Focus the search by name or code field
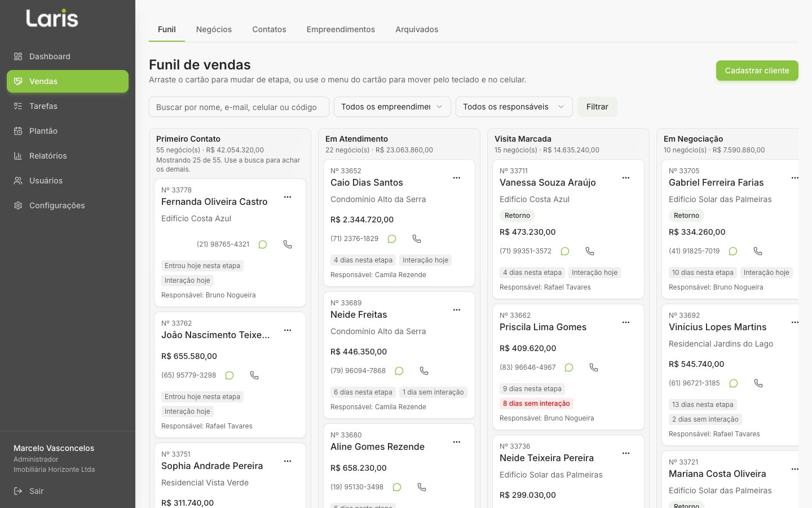The image size is (812, 508). [239, 107]
